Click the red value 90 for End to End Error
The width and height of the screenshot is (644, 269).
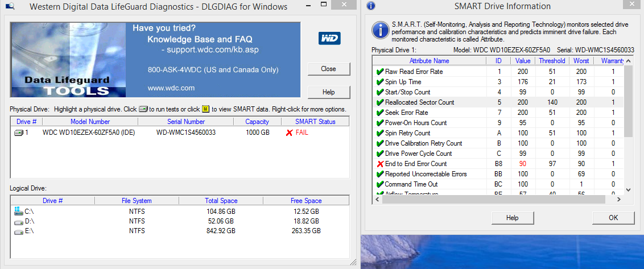pos(522,164)
